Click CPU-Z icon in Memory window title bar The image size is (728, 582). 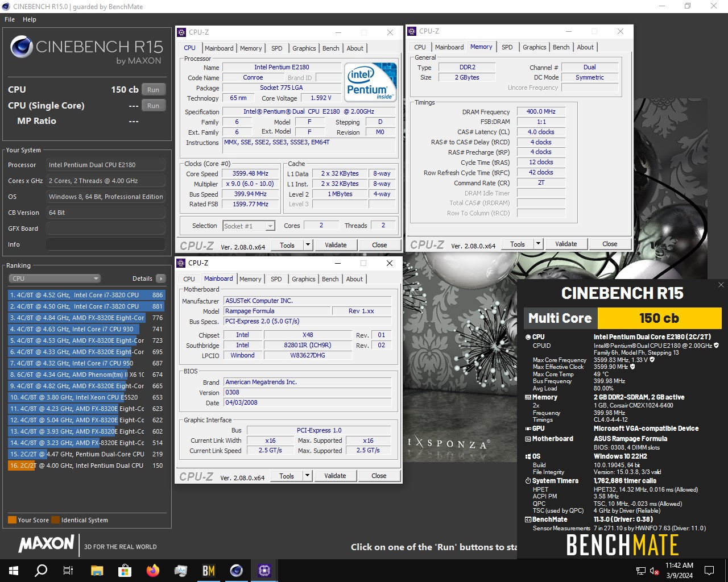(x=412, y=31)
